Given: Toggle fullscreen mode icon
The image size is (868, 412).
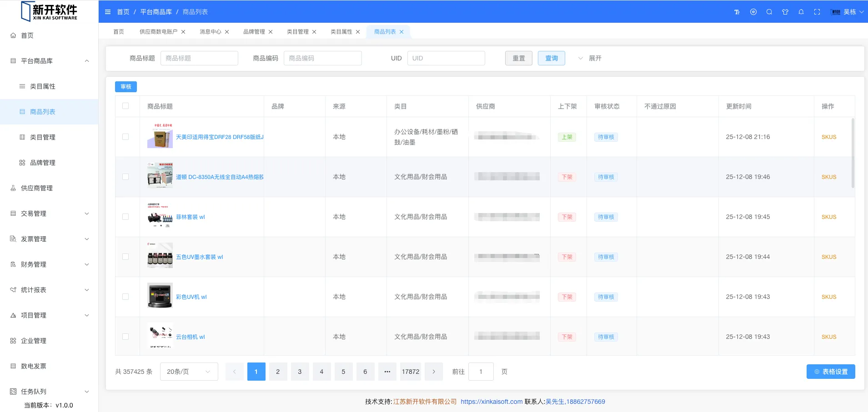Looking at the screenshot, I should (x=817, y=12).
